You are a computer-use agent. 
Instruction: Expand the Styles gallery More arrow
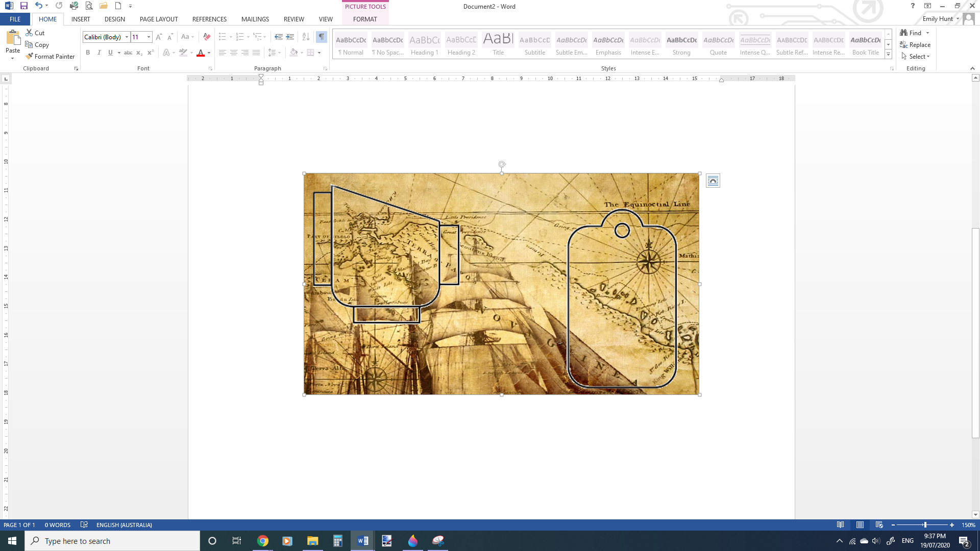(x=888, y=55)
